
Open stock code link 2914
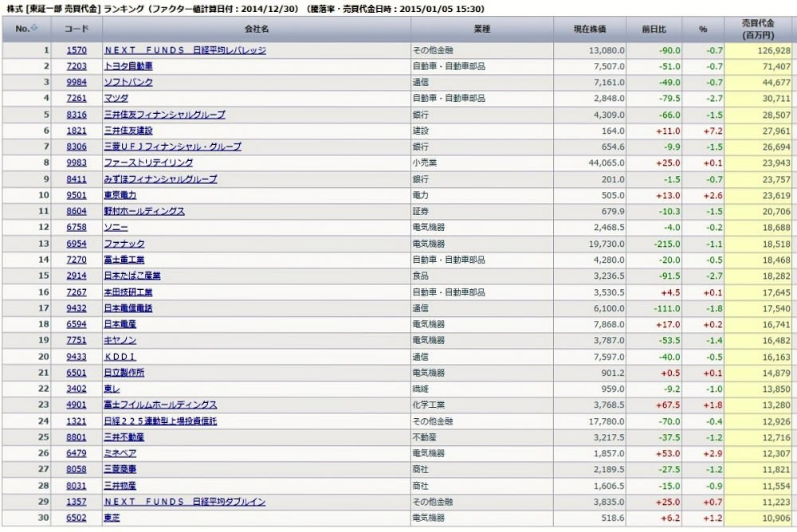77,276
